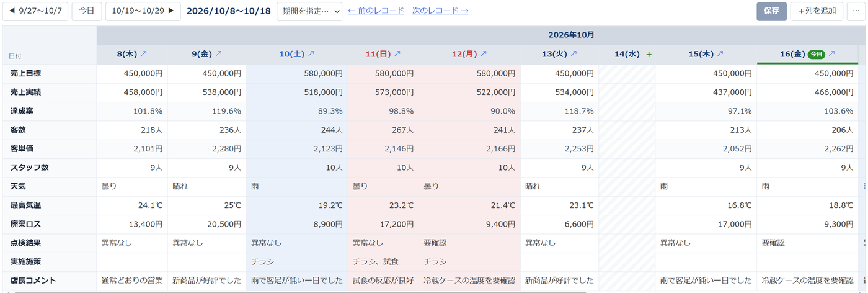
Task: Open record arrow icon for 9(金)
Action: pos(218,54)
